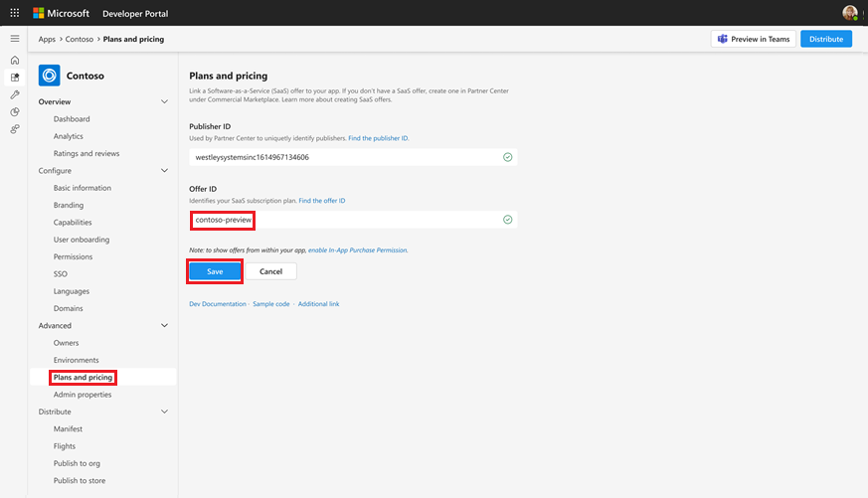Open Find the publisher ID link
This screenshot has height=498, width=868.
(x=378, y=138)
